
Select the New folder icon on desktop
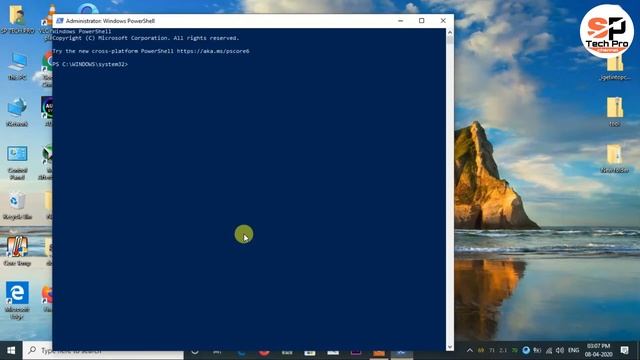[x=615, y=159]
